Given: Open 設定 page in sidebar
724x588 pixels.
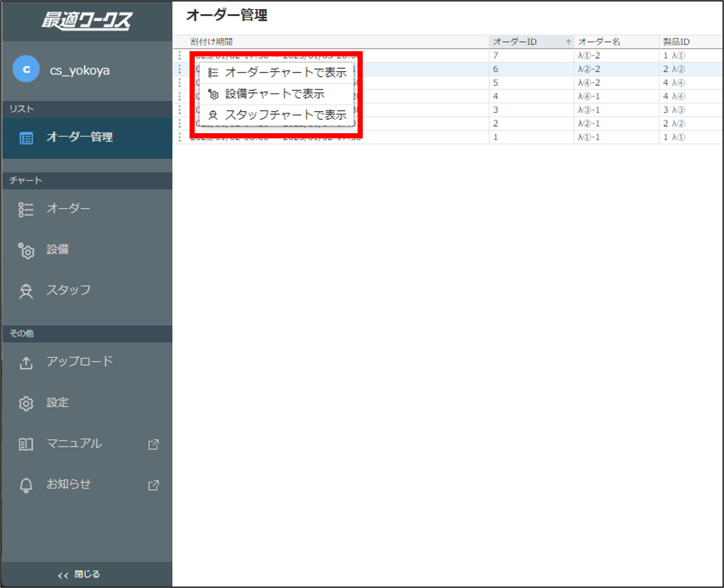Looking at the screenshot, I should pyautogui.click(x=87, y=403).
